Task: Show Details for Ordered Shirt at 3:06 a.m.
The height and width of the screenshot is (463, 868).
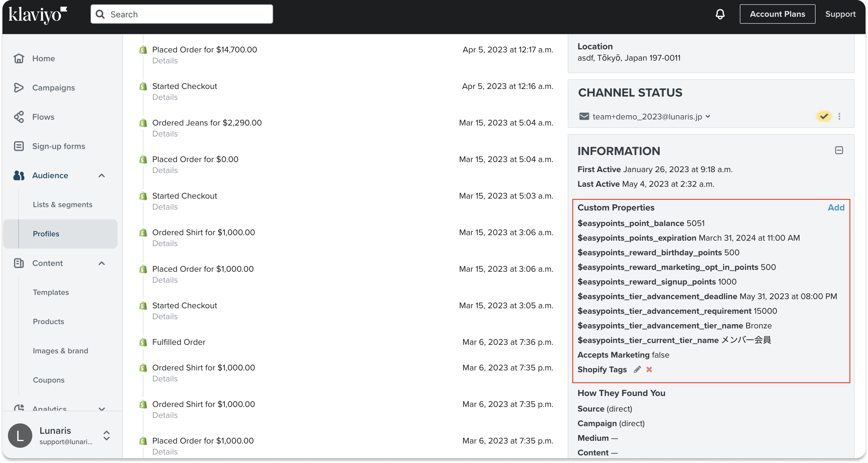Action: pos(165,244)
